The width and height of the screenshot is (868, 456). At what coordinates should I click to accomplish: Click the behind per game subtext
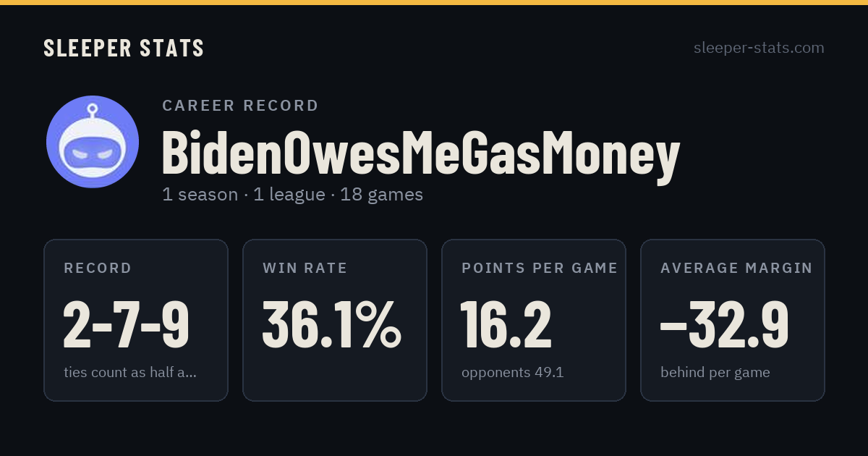tap(715, 373)
